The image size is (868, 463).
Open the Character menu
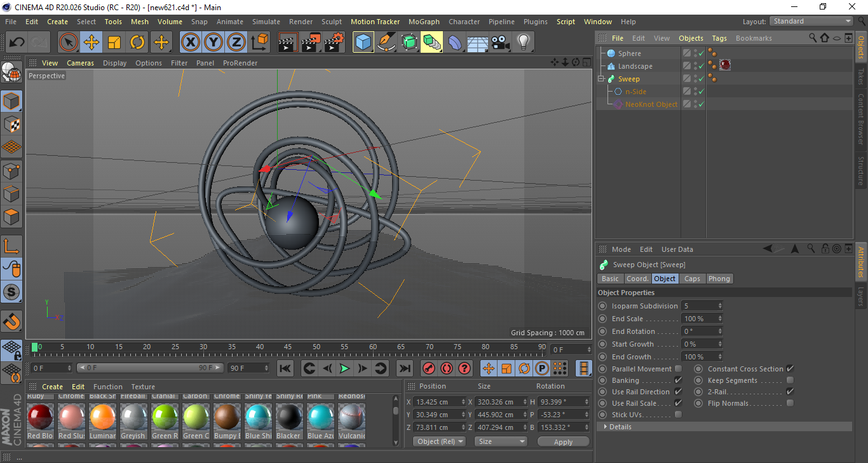[464, 22]
